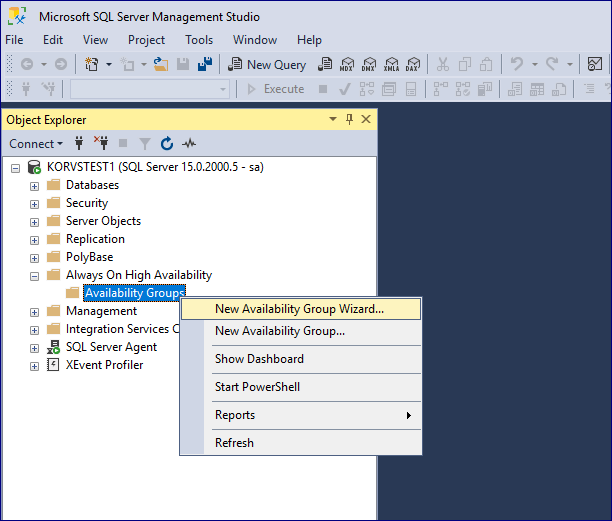The image size is (612, 521).
Task: Pin the Object Explorer panel
Action: [349, 119]
